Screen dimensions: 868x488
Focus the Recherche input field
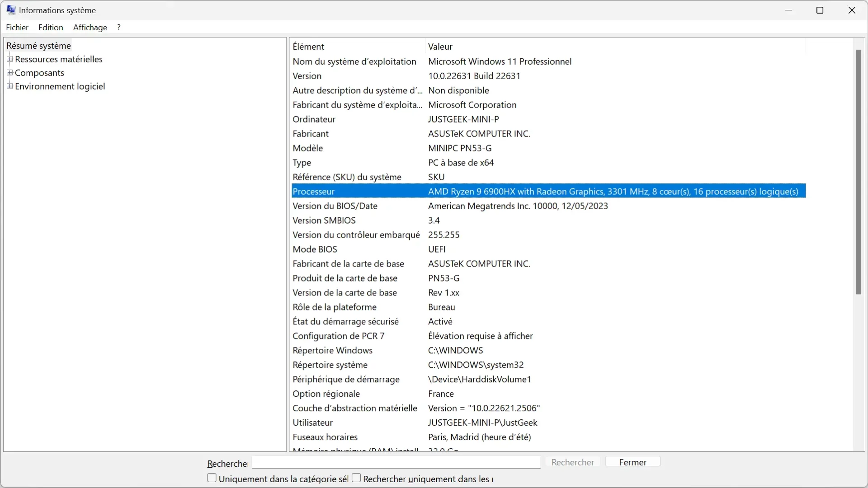pos(396,462)
